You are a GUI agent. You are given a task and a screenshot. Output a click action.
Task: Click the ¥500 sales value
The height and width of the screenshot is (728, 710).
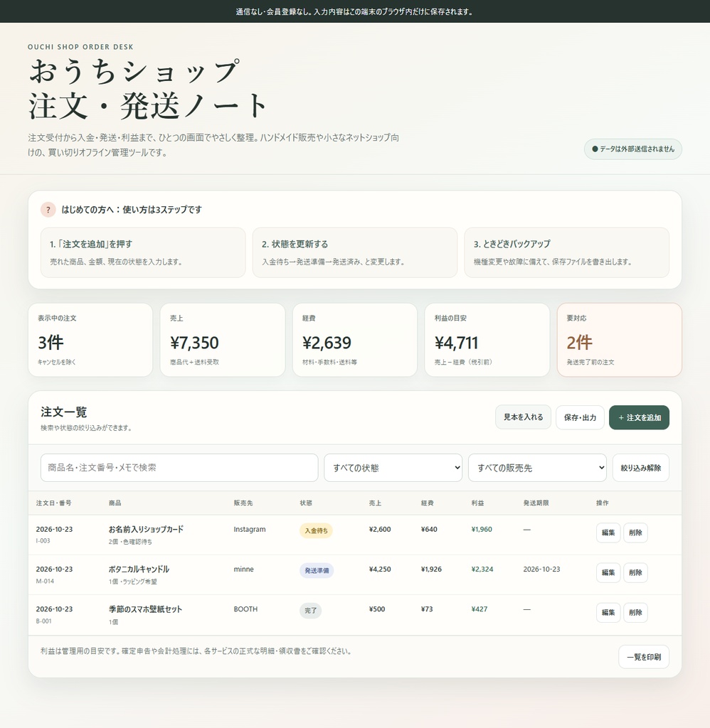click(x=377, y=609)
